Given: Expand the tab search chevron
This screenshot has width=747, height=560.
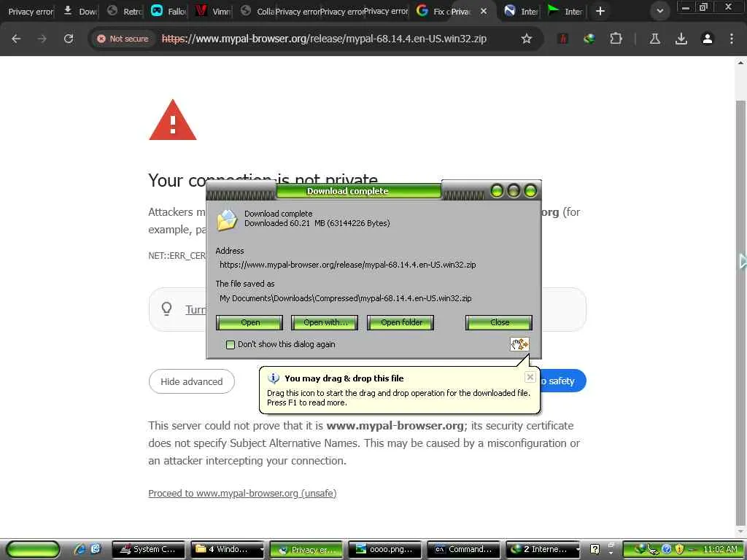Looking at the screenshot, I should click(659, 11).
